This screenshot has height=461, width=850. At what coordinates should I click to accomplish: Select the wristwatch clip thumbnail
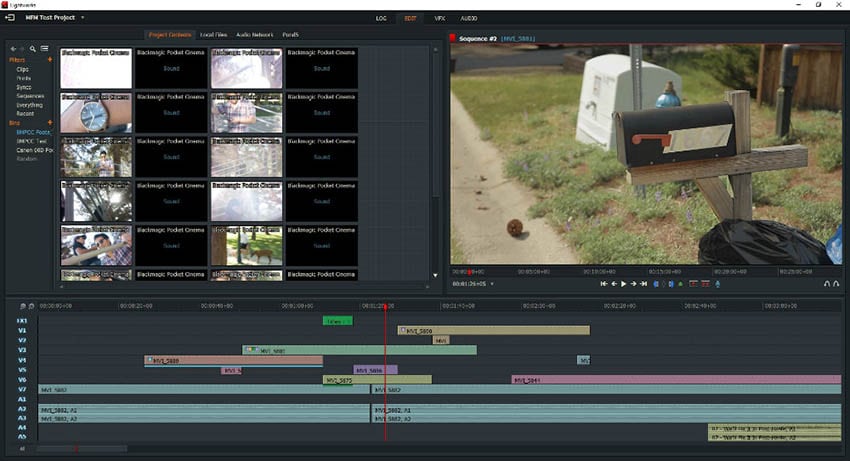96,113
